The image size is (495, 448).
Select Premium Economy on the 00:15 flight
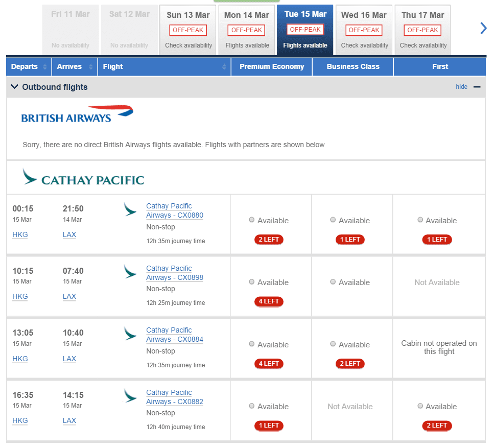click(x=252, y=220)
